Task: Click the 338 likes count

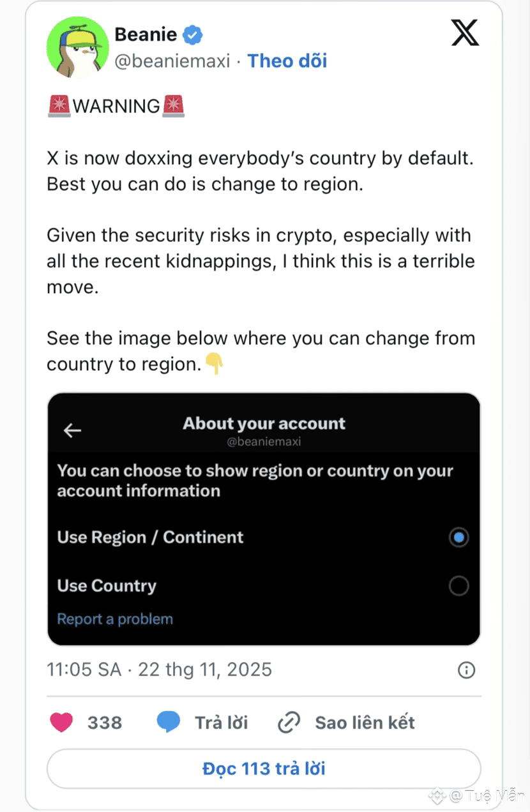Action: pos(105,723)
